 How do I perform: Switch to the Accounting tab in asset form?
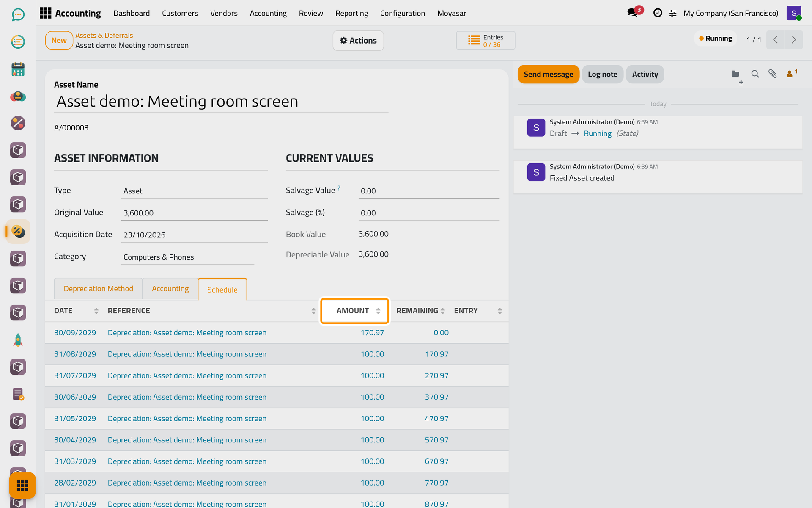click(x=170, y=289)
